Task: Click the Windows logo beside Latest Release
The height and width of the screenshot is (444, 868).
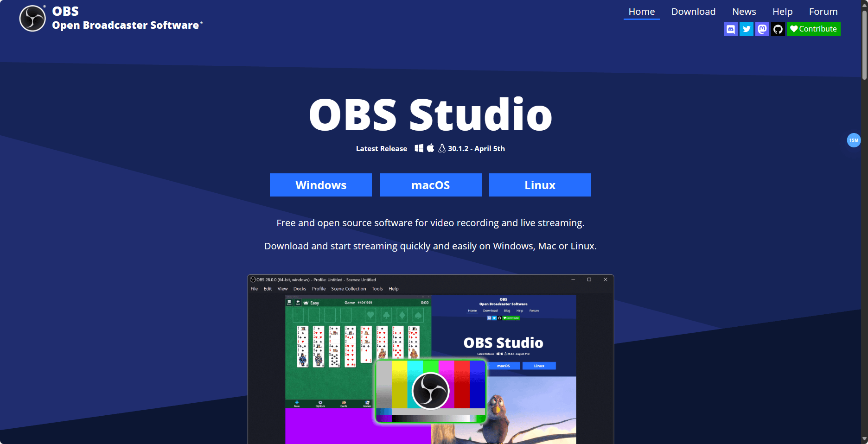Action: [419, 148]
